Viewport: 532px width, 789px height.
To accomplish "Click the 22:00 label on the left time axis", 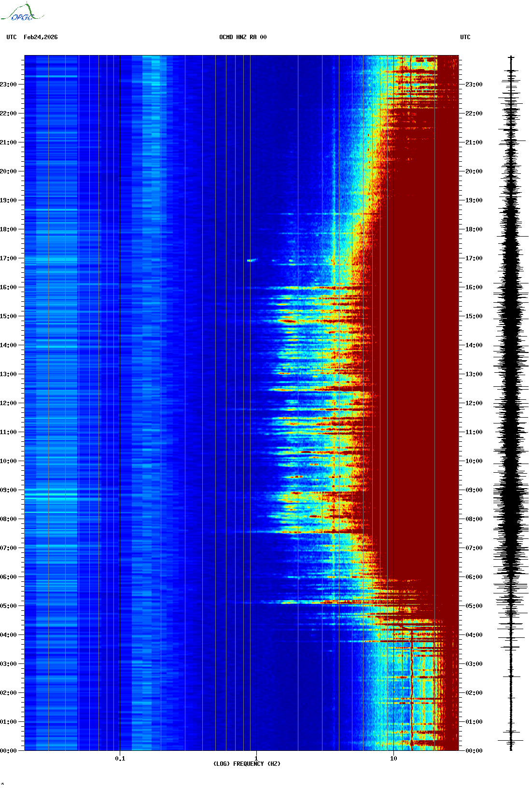I will pyautogui.click(x=8, y=113).
